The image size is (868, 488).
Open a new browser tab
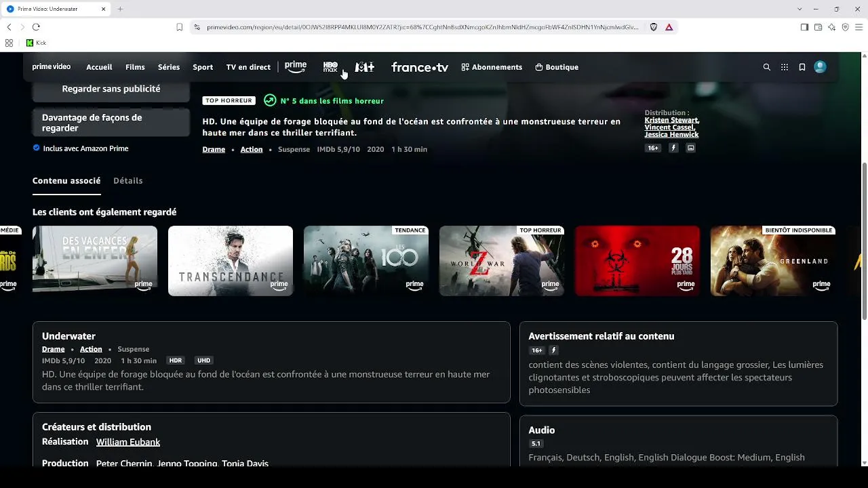120,9
